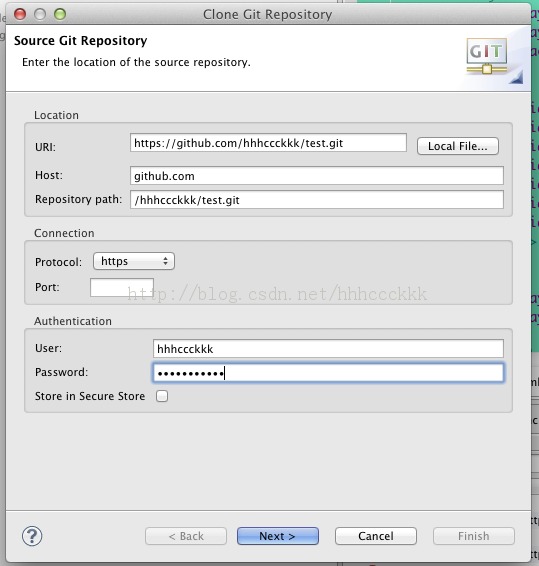Focus the URI input field

pos(268,143)
